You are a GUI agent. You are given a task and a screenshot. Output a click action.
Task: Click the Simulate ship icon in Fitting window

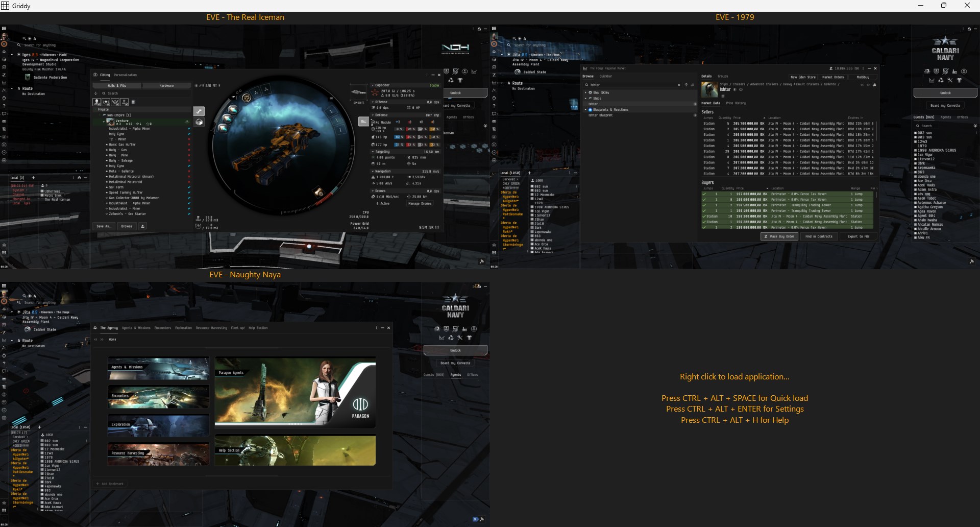(359, 92)
